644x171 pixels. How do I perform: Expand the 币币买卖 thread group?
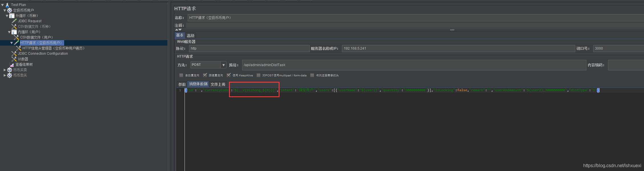[x=5, y=70]
